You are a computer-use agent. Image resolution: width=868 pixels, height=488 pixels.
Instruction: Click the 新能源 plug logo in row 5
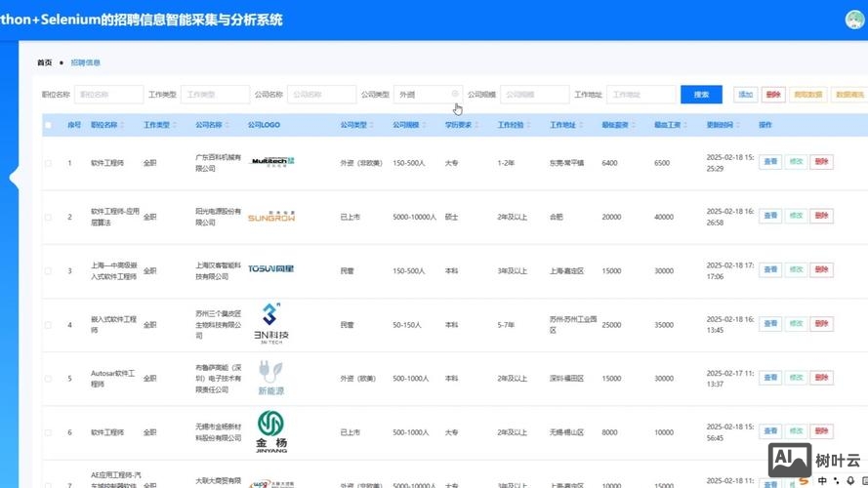[x=270, y=378]
